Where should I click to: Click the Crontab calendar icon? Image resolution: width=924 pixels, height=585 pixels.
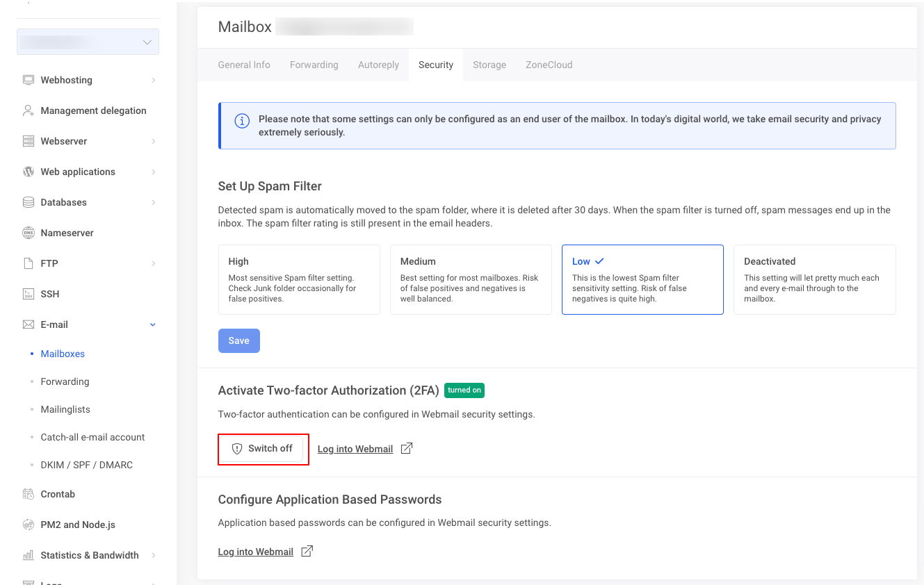tap(29, 494)
